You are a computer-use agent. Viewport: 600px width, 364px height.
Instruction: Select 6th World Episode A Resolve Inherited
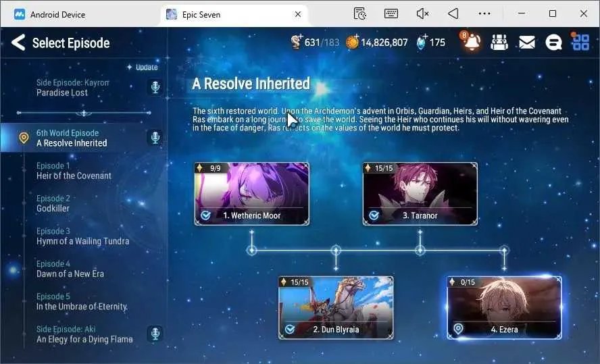(x=84, y=138)
